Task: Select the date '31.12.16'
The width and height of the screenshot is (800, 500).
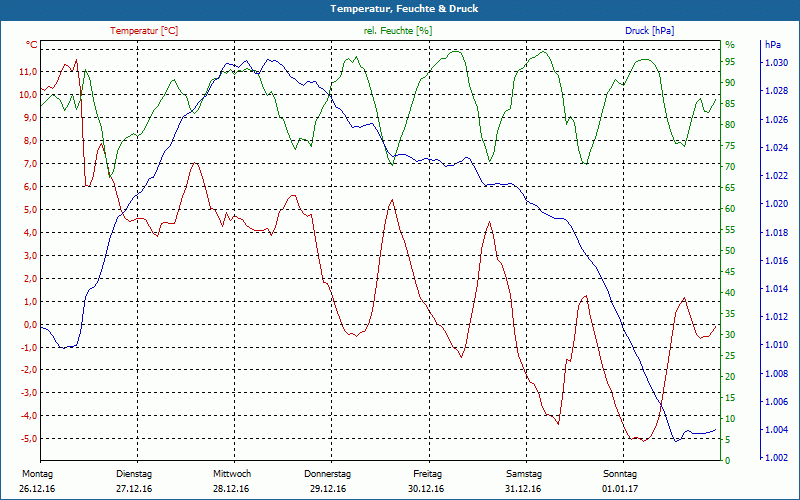Action: click(x=523, y=489)
